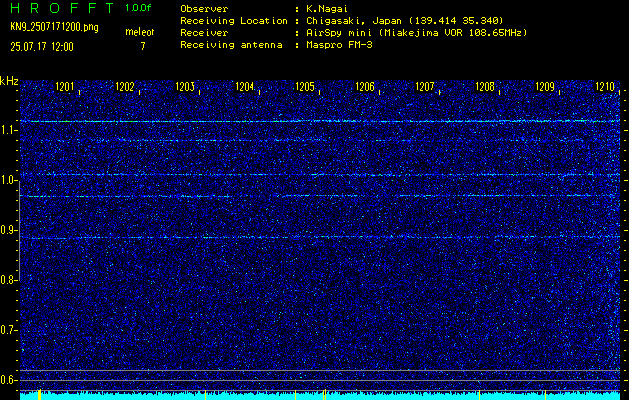Click the cyan power level strip at bottom
629x400 pixels.
click(x=320, y=396)
